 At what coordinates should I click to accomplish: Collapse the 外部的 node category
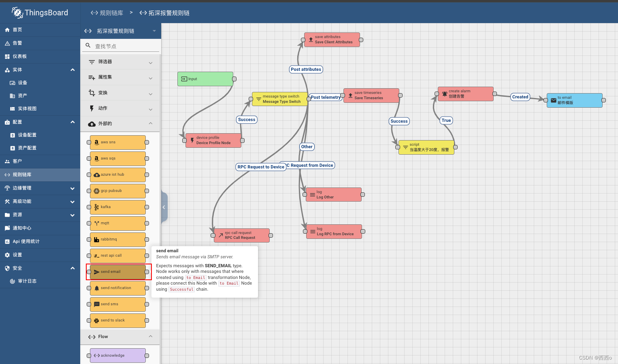[x=151, y=123]
